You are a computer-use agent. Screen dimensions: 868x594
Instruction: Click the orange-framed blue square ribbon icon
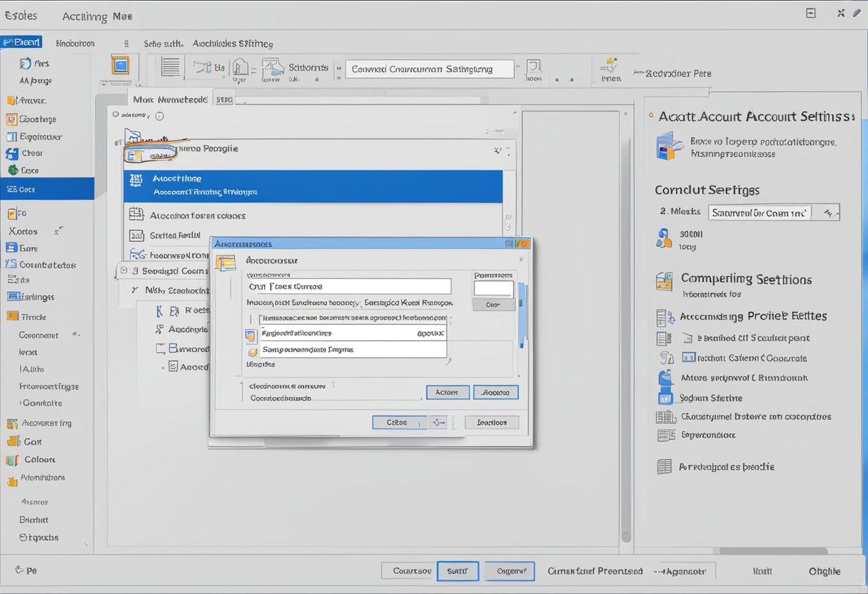coord(121,66)
